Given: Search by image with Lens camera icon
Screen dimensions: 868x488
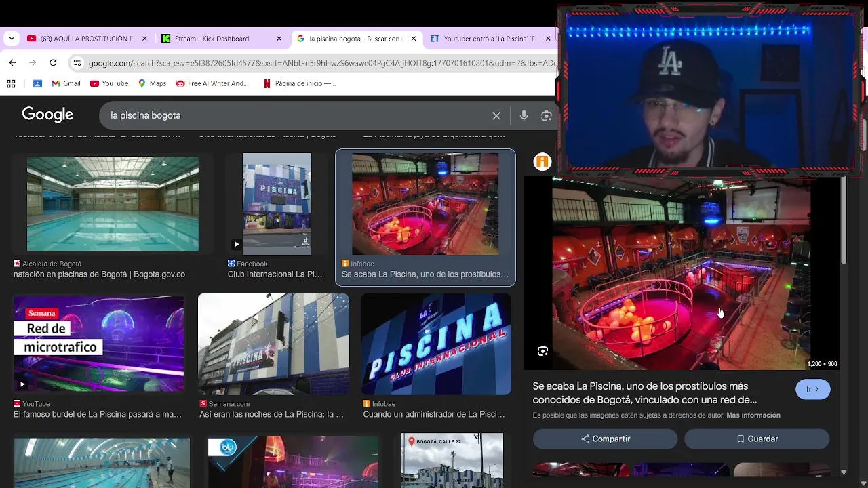Looking at the screenshot, I should tap(547, 116).
